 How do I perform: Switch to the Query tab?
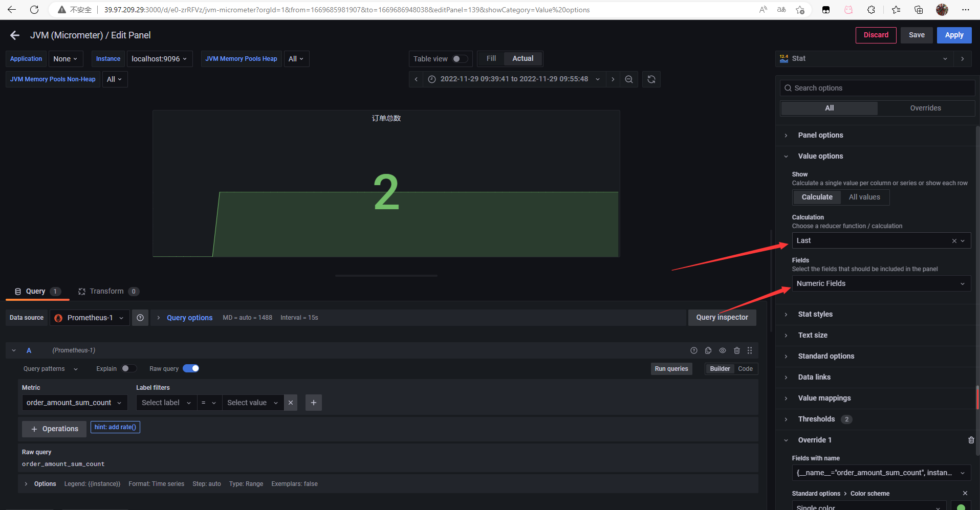(x=38, y=291)
